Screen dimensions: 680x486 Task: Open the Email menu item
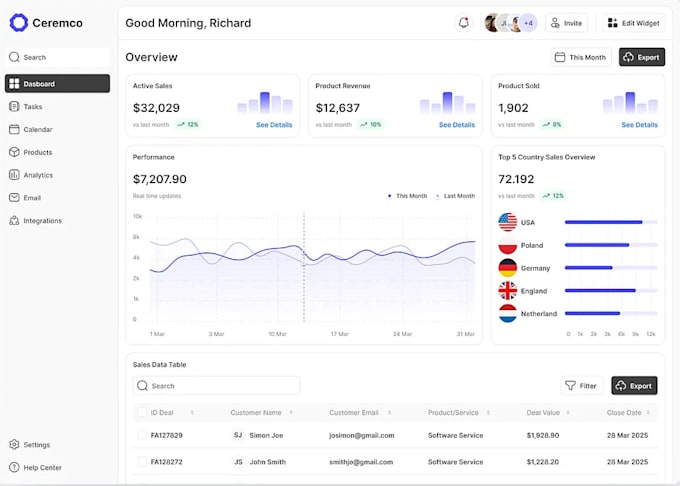(x=32, y=198)
